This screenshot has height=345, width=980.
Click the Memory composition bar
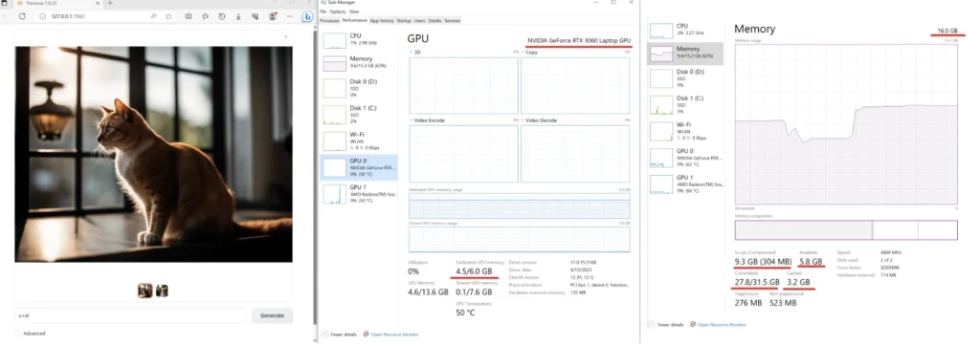point(846,230)
